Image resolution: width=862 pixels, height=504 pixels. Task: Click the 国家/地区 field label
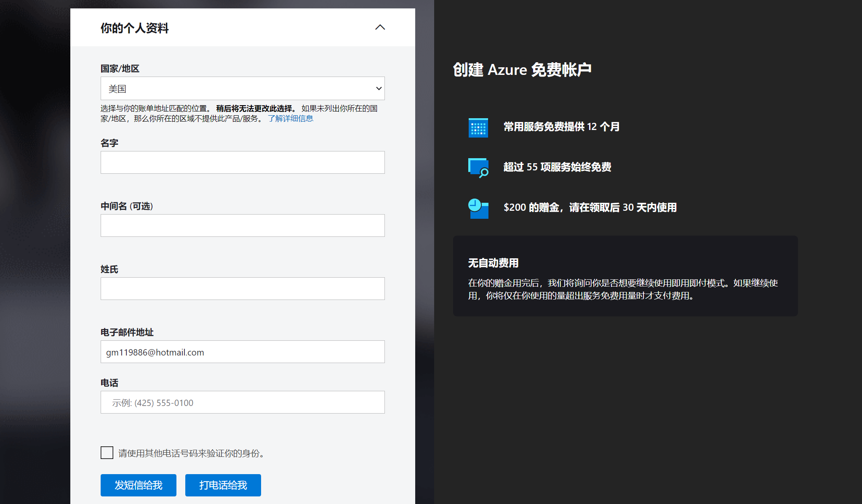(x=120, y=69)
